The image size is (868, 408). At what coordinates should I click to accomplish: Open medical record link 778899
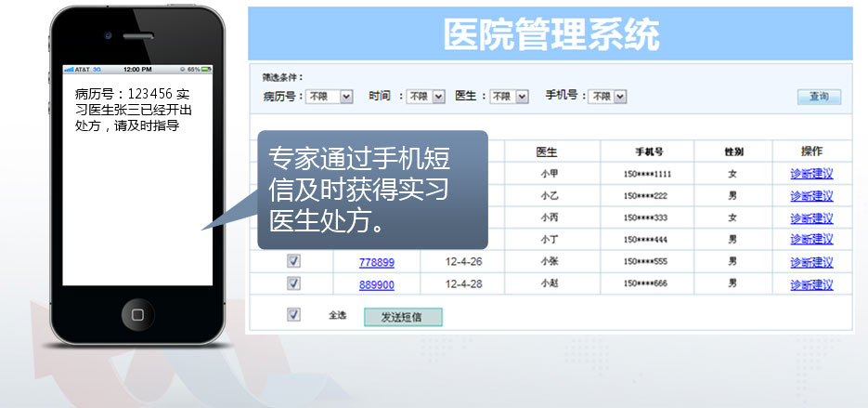pos(376,263)
